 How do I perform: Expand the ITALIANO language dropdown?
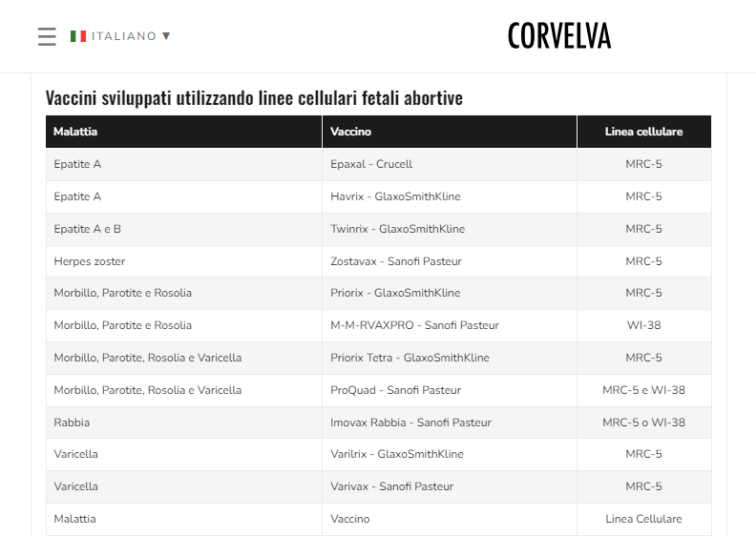(120, 36)
